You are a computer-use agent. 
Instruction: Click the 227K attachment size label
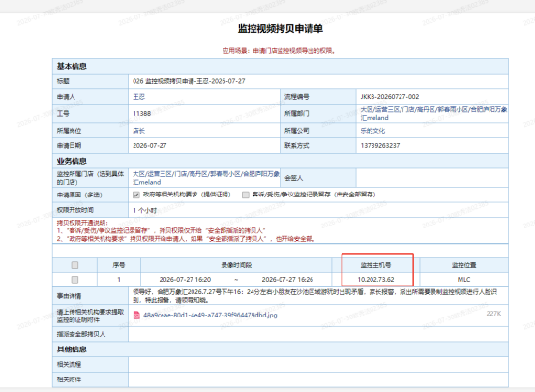coord(493,314)
